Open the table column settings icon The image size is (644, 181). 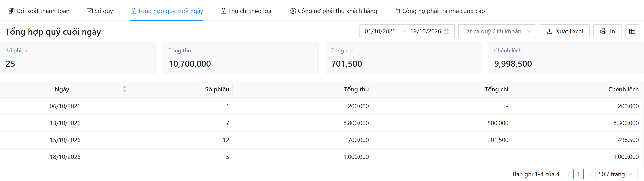tap(632, 31)
